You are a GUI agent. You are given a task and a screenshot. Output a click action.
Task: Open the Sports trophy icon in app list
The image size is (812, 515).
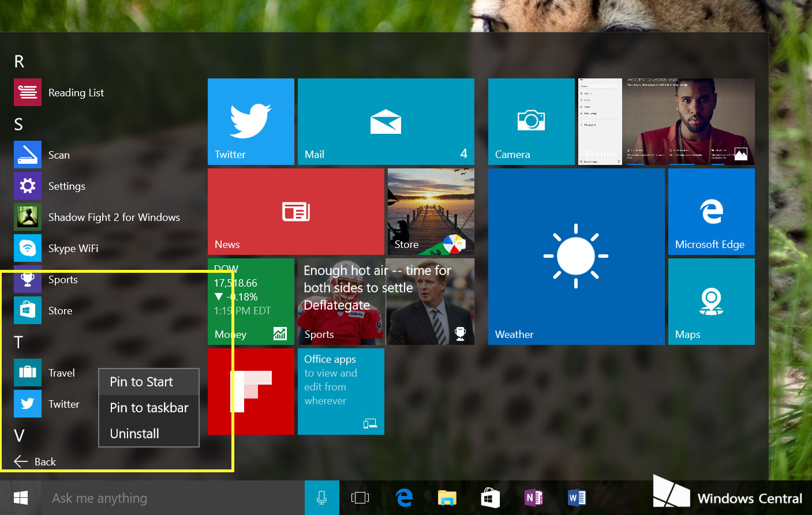[28, 279]
